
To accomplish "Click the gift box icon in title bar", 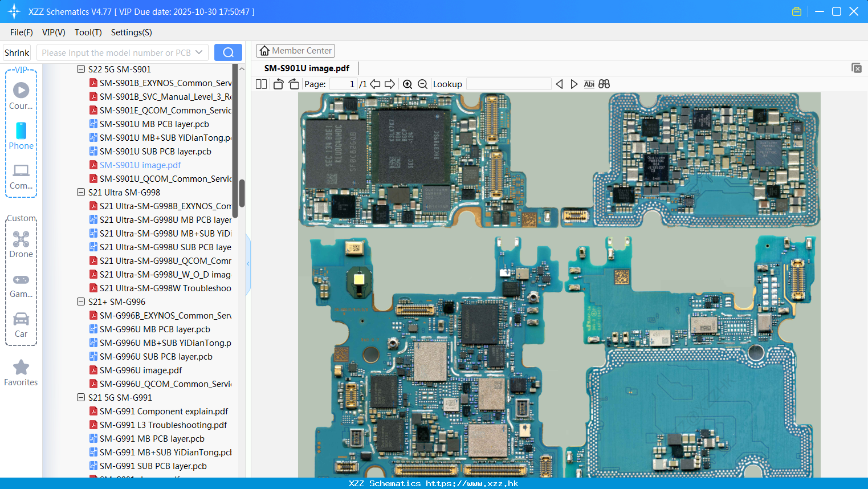I will (x=797, y=11).
